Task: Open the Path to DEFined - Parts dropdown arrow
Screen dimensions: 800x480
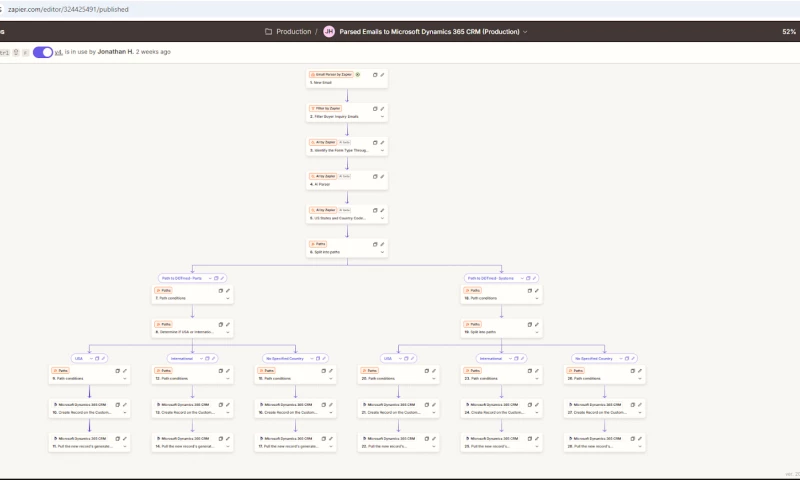Action: coord(210,279)
